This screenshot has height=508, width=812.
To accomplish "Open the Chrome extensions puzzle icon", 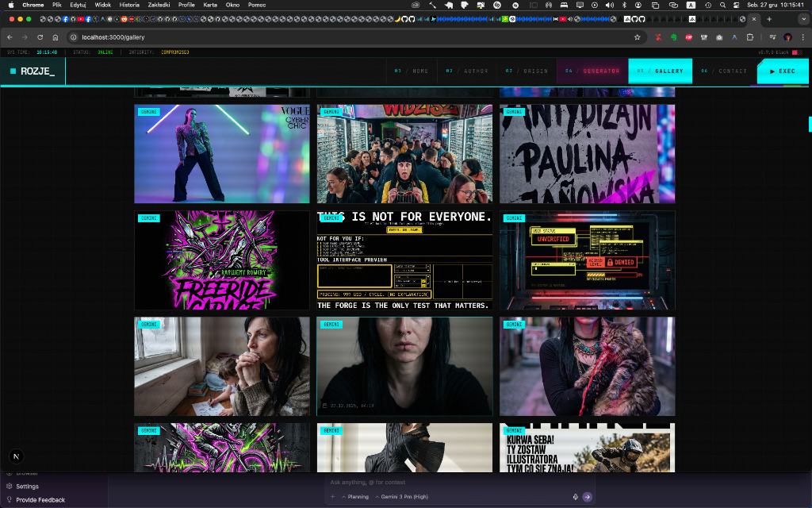I will [x=749, y=37].
